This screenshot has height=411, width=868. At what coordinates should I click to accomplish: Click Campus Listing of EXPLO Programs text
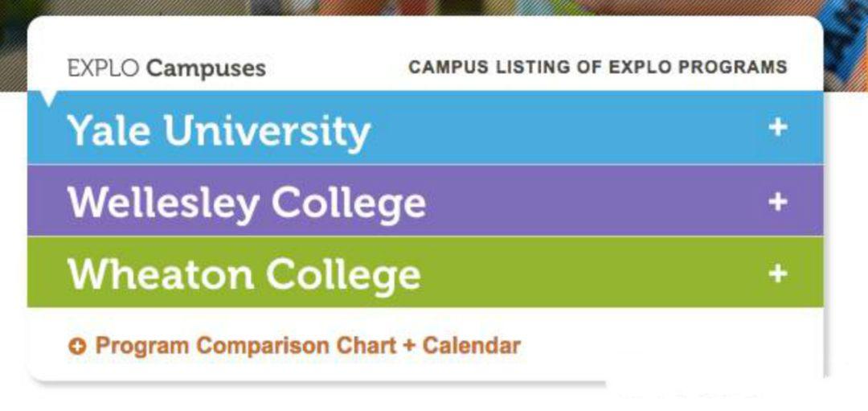(597, 67)
